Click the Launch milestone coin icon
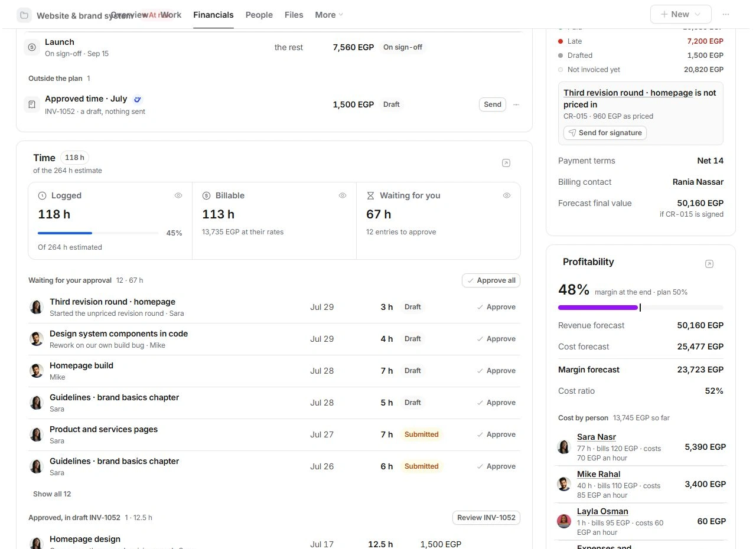The width and height of the screenshot is (756, 549). click(32, 47)
